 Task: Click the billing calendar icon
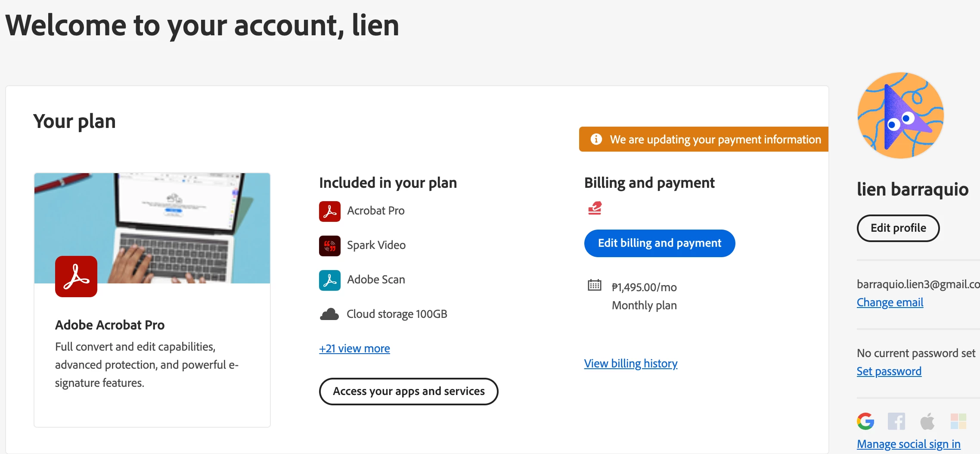[x=595, y=285]
